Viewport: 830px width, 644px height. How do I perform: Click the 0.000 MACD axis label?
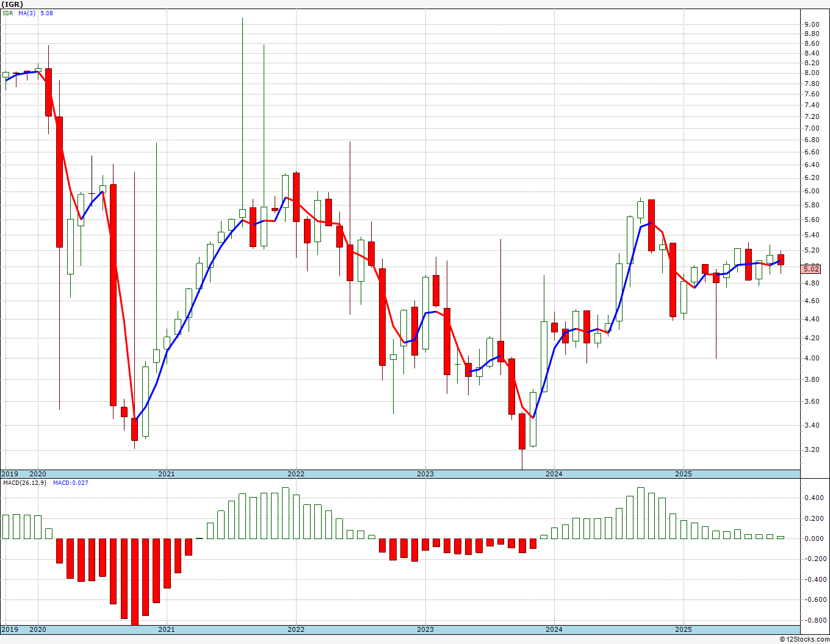[814, 539]
